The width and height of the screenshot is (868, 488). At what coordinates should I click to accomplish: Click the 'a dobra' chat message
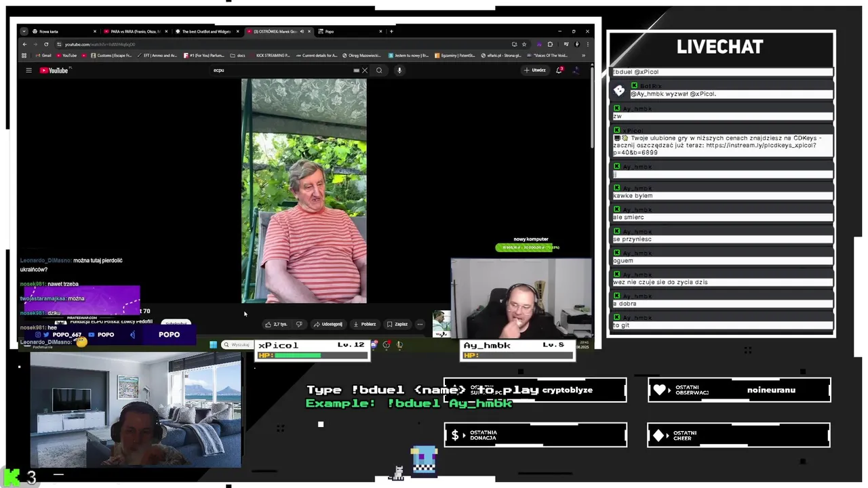click(x=723, y=304)
